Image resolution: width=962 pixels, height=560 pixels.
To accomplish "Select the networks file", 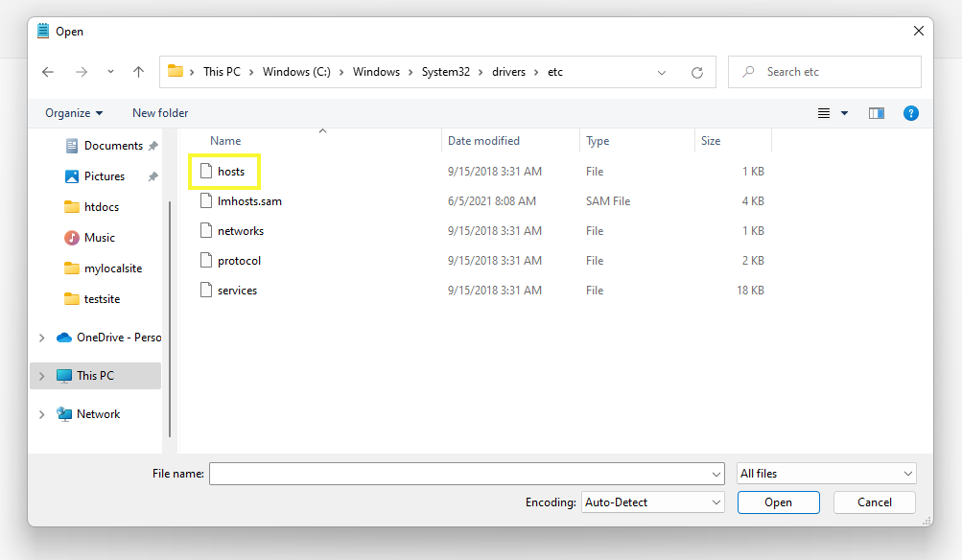I will [x=241, y=231].
